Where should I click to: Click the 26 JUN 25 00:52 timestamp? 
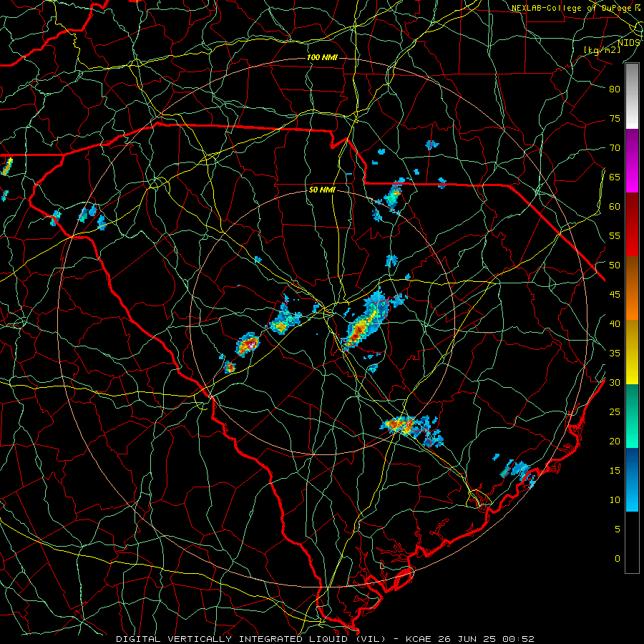(487, 639)
